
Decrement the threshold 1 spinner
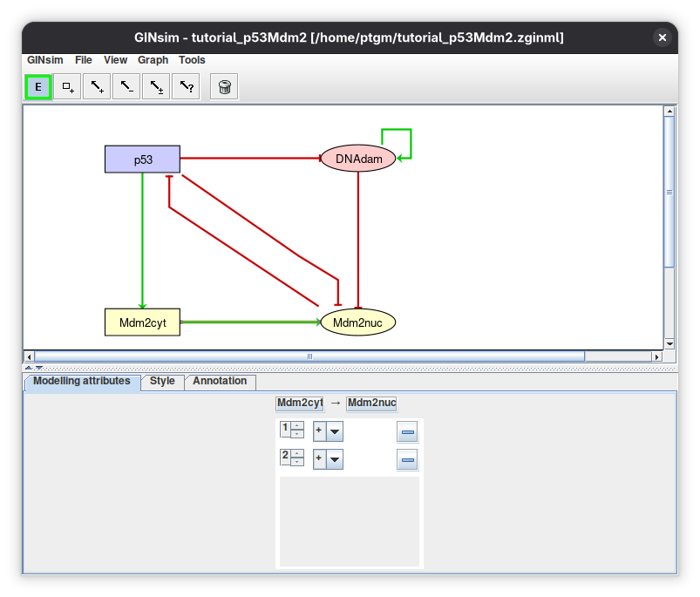pyautogui.click(x=297, y=434)
